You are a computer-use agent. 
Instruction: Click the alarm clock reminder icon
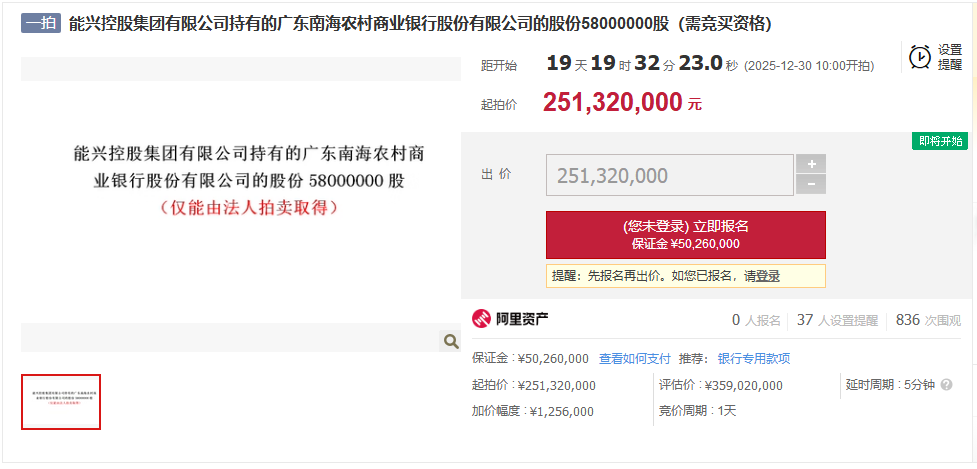[920, 57]
